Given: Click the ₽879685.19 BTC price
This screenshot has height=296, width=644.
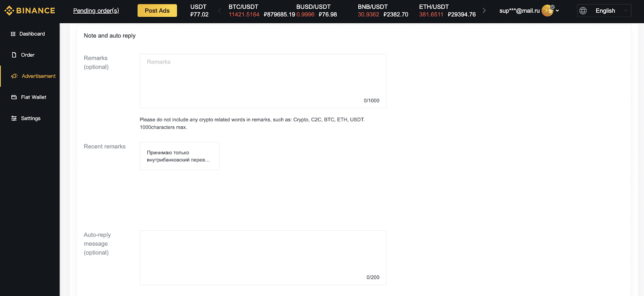Looking at the screenshot, I should (x=279, y=14).
